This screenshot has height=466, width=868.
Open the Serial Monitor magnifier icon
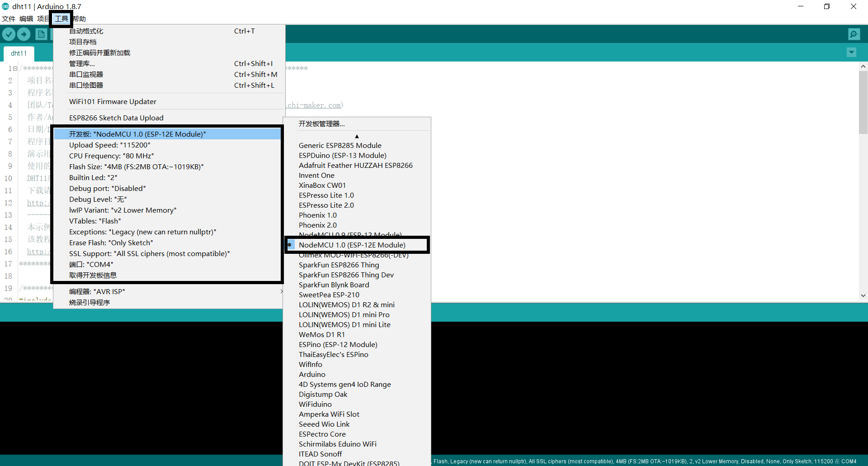(854, 34)
